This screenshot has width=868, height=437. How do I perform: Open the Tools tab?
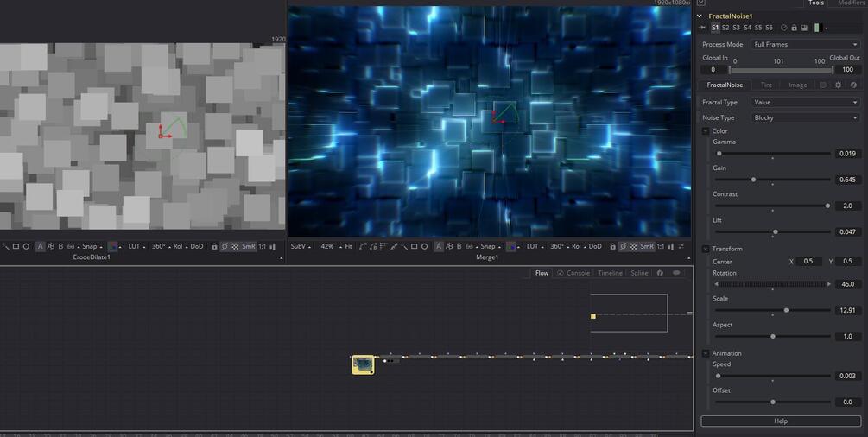(x=816, y=3)
